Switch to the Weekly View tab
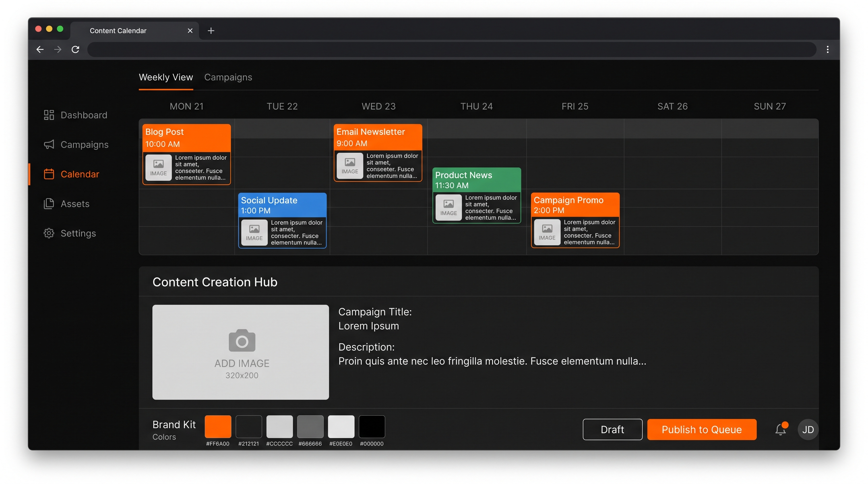This screenshot has width=868, height=484. 166,77
